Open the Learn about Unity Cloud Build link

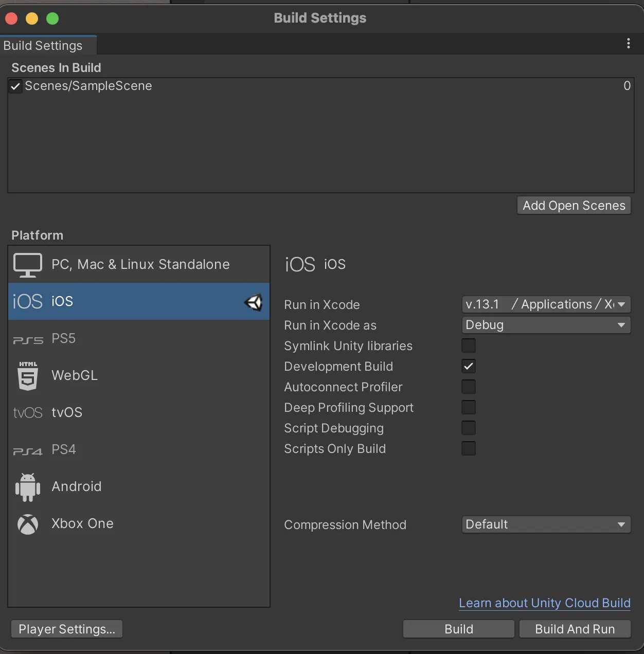[x=544, y=603]
